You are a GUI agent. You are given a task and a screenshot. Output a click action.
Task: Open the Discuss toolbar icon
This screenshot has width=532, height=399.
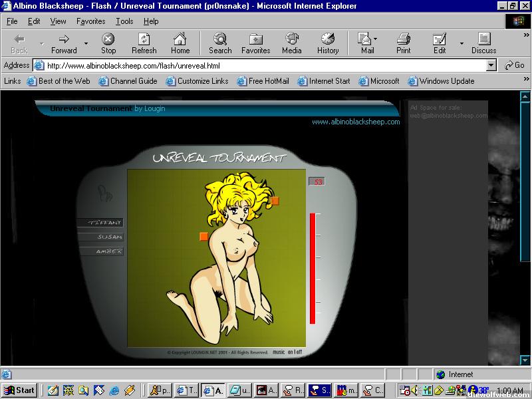[x=483, y=43]
